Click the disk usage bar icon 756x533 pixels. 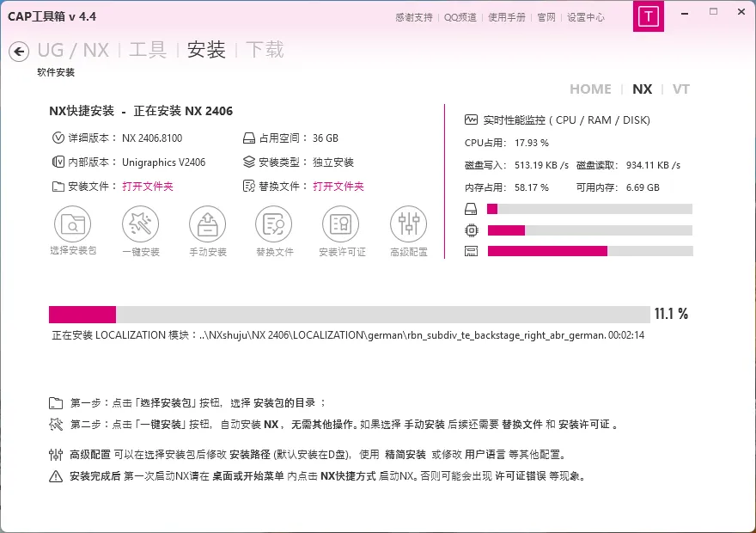(471, 209)
